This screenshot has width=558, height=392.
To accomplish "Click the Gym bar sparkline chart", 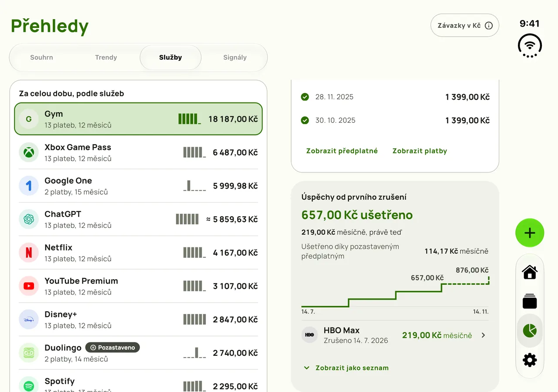I will click(x=190, y=119).
